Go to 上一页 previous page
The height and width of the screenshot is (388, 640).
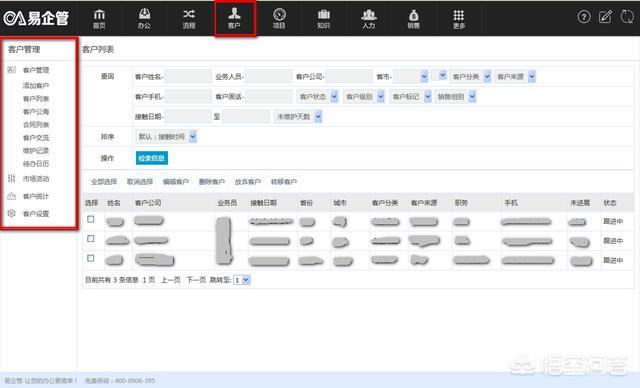point(171,280)
